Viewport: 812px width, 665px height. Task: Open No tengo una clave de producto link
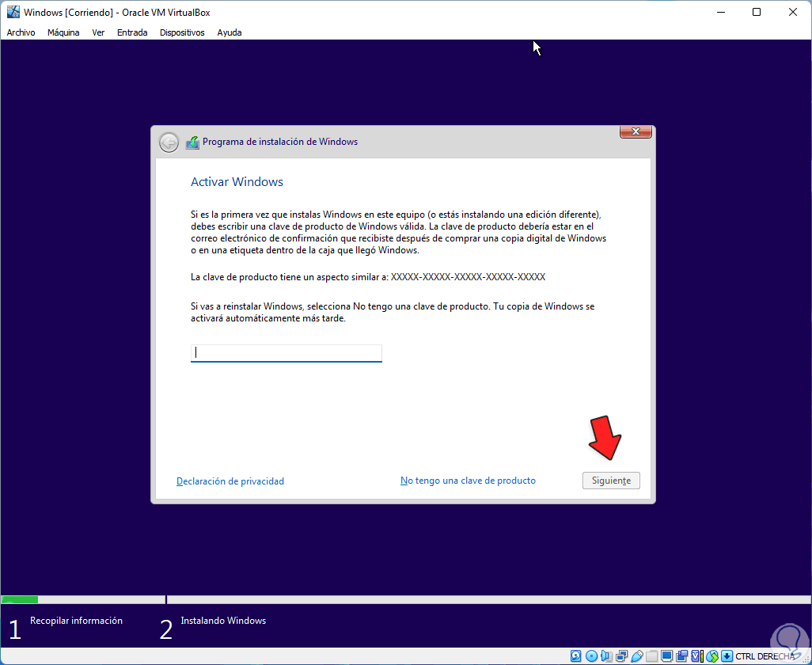(x=468, y=481)
